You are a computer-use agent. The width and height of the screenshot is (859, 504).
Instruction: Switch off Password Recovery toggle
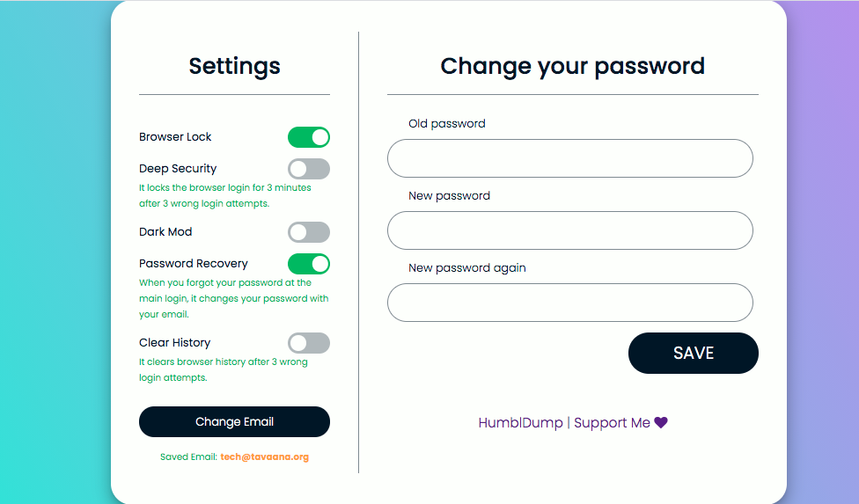(309, 264)
